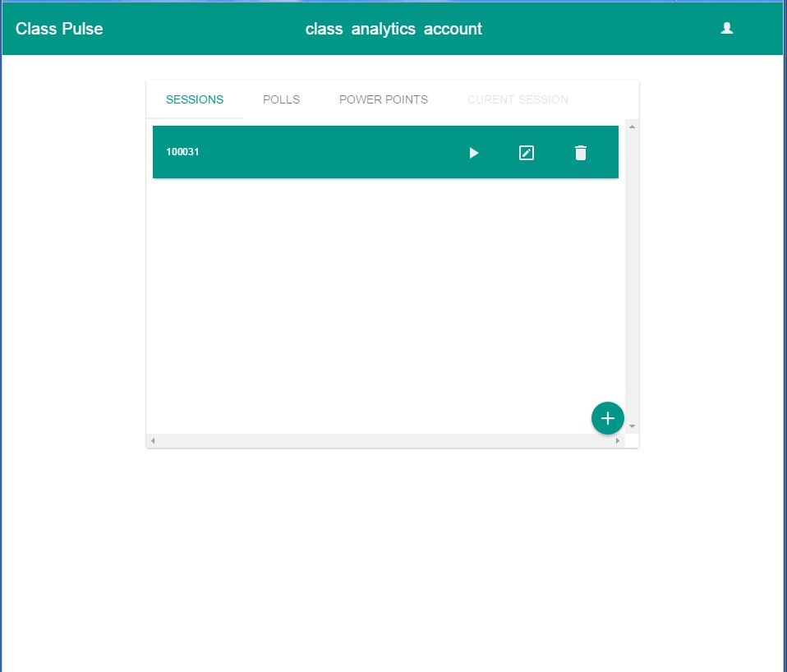This screenshot has width=787, height=672.
Task: Switch to the POLLS tab
Action: [281, 99]
